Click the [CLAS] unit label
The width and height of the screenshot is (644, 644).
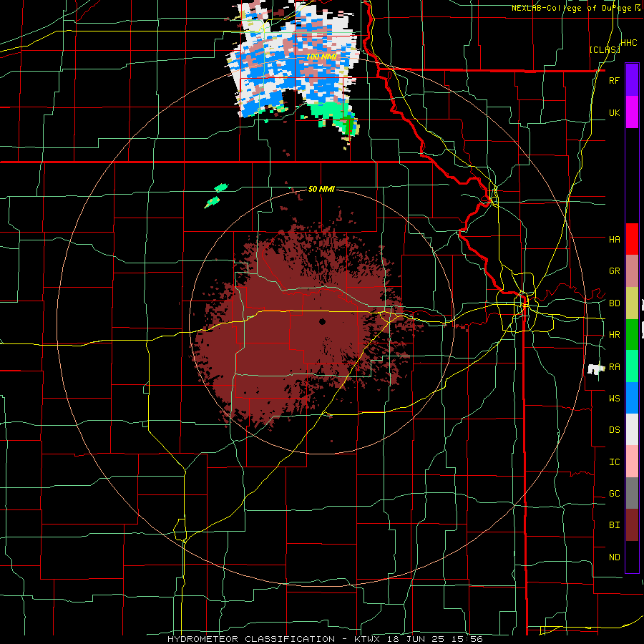[x=605, y=49]
